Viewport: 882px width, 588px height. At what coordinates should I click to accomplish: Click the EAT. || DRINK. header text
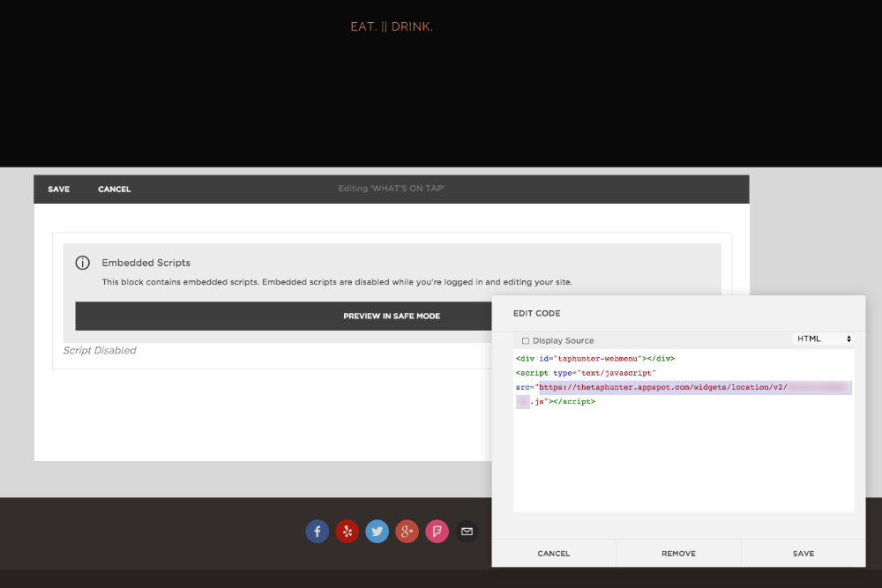(x=392, y=26)
